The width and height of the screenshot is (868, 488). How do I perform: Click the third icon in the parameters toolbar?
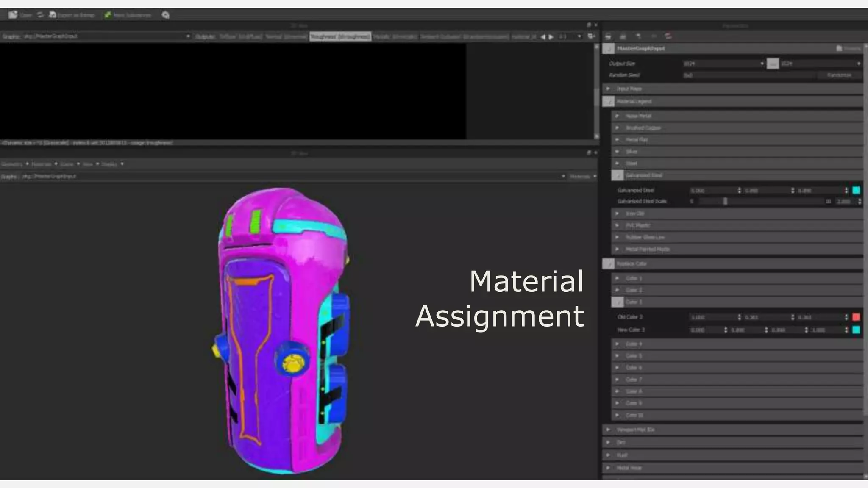(638, 36)
